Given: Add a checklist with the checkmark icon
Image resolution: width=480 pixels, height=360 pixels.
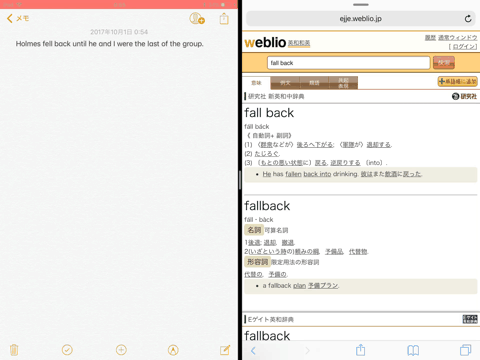Looking at the screenshot, I should point(67,350).
